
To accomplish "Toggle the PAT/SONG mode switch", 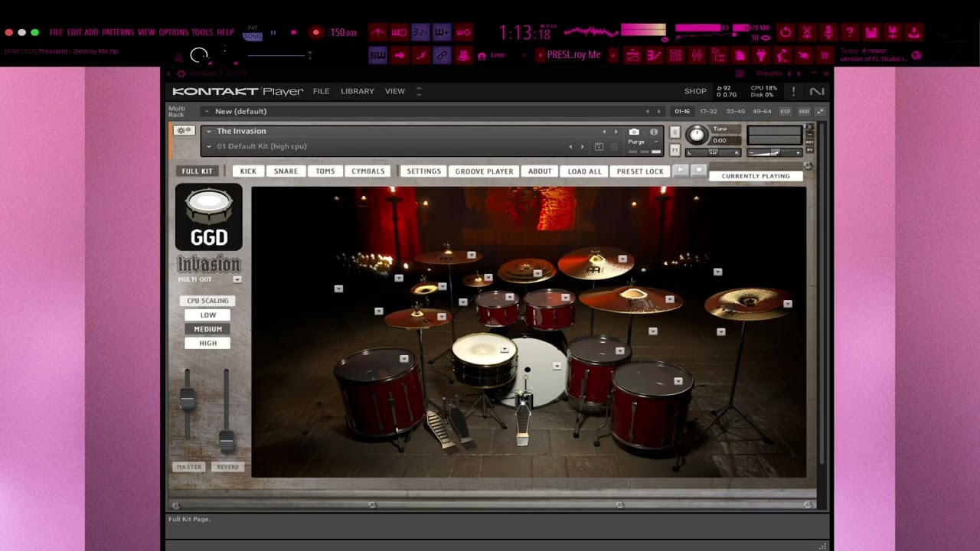I will point(252,33).
